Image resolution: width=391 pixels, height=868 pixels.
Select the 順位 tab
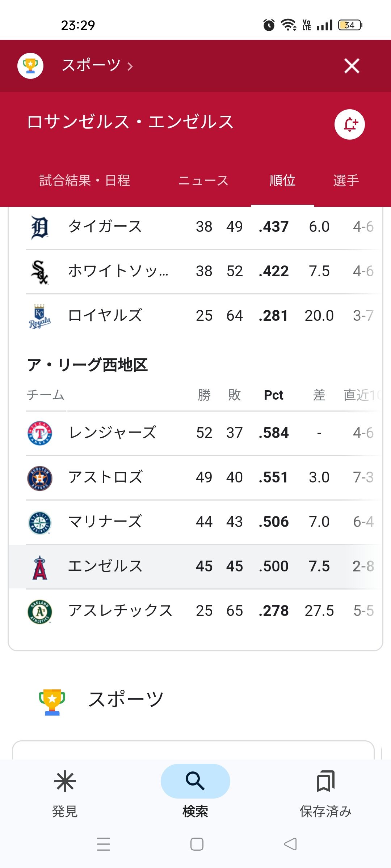pos(282,180)
